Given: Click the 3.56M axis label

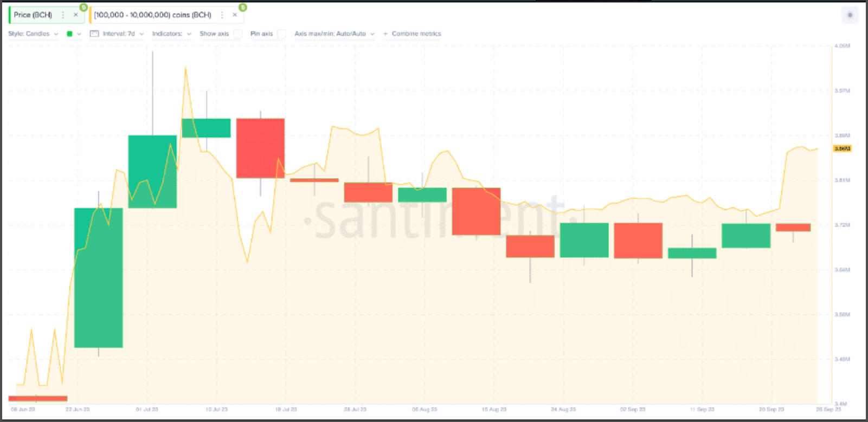Looking at the screenshot, I should [843, 314].
